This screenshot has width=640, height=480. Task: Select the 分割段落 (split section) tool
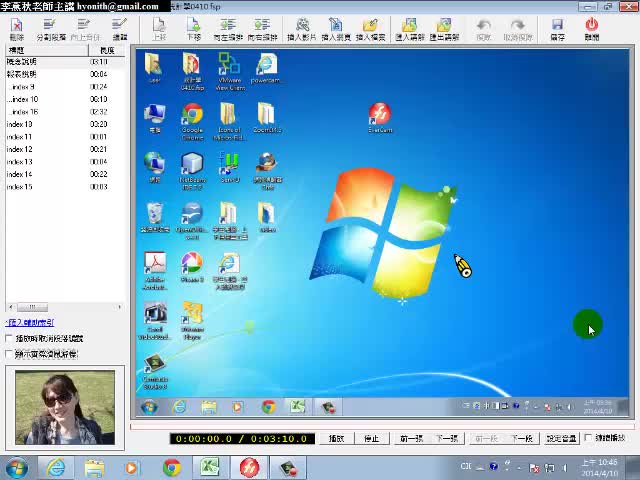click(x=51, y=29)
